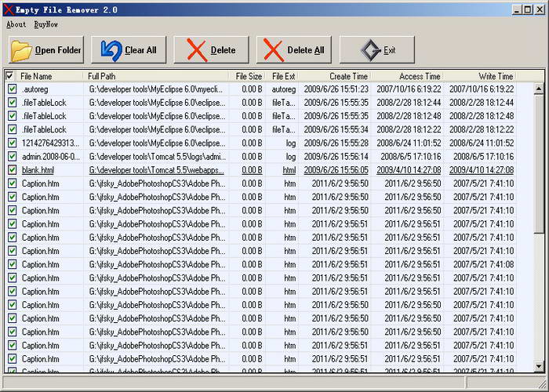
Task: Open the BuyNow menu
Action: tap(45, 24)
